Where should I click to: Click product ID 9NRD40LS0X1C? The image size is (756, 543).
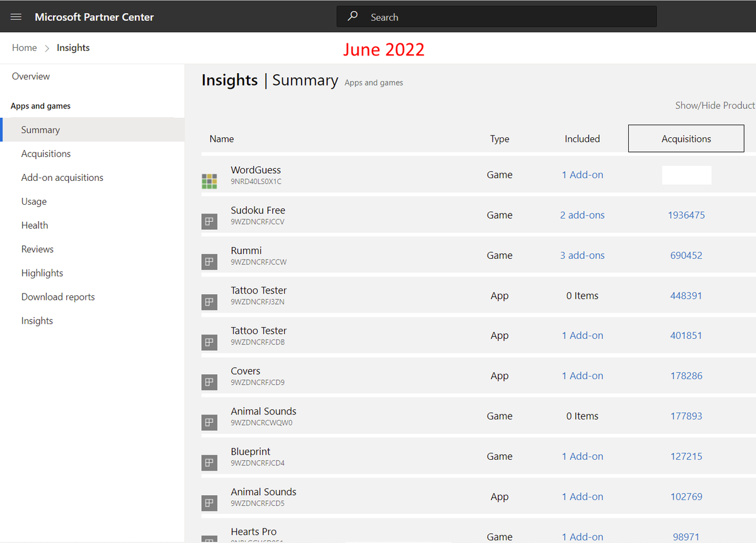point(256,181)
